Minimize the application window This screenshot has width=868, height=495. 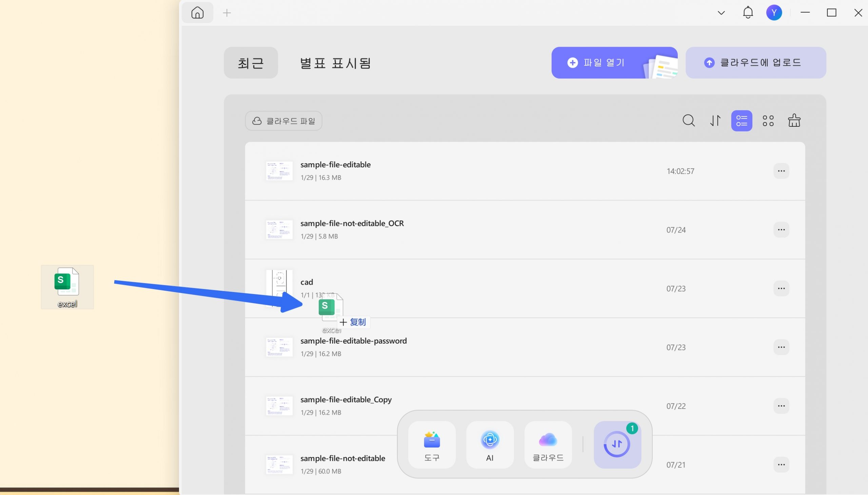coord(805,13)
